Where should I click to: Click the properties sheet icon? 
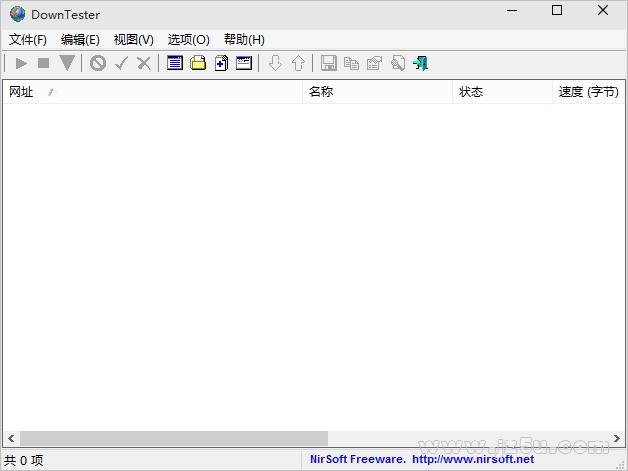(x=374, y=63)
